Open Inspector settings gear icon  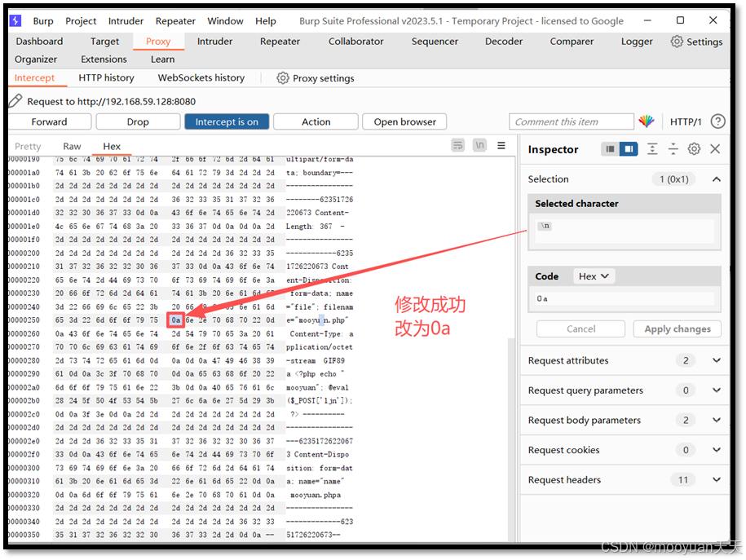tap(694, 149)
